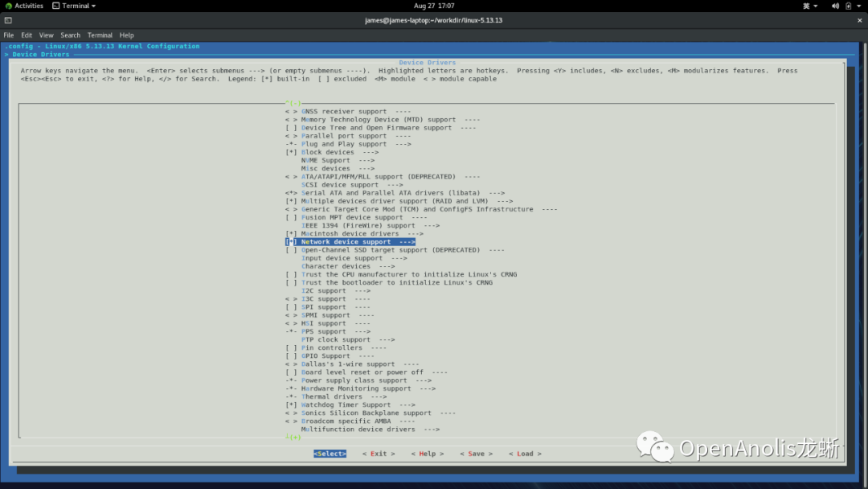Open the File menu

[x=9, y=35]
